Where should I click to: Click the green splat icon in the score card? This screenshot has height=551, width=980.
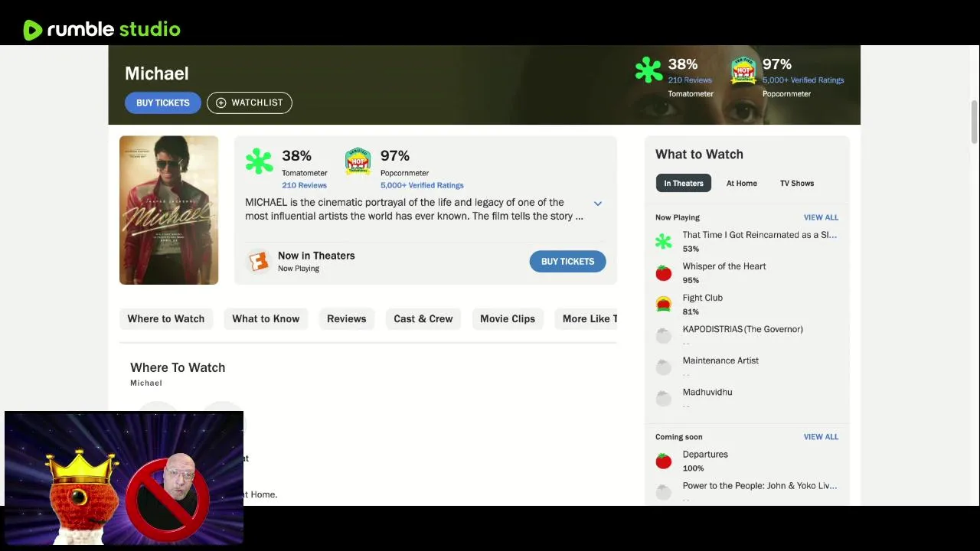pyautogui.click(x=259, y=161)
